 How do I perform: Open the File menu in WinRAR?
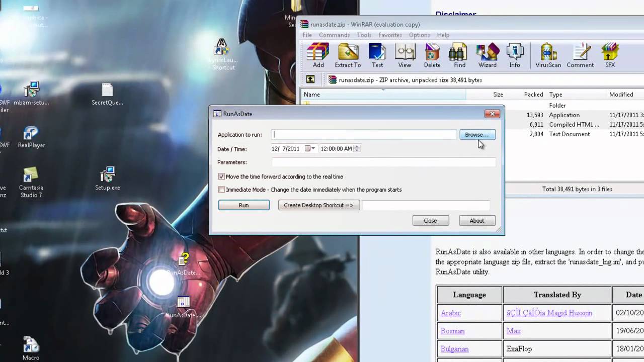[x=307, y=35]
